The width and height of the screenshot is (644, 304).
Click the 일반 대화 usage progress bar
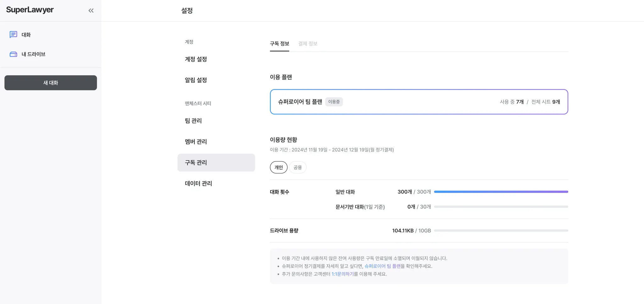501,192
